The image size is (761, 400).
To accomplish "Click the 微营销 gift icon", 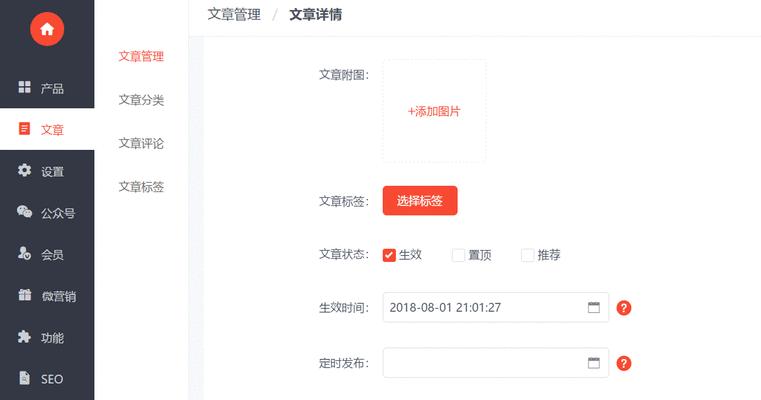I will tap(24, 295).
